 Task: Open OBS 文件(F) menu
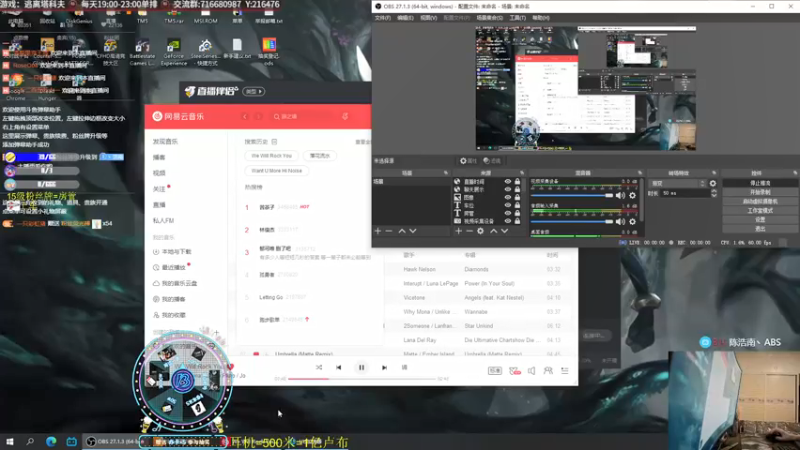383,18
